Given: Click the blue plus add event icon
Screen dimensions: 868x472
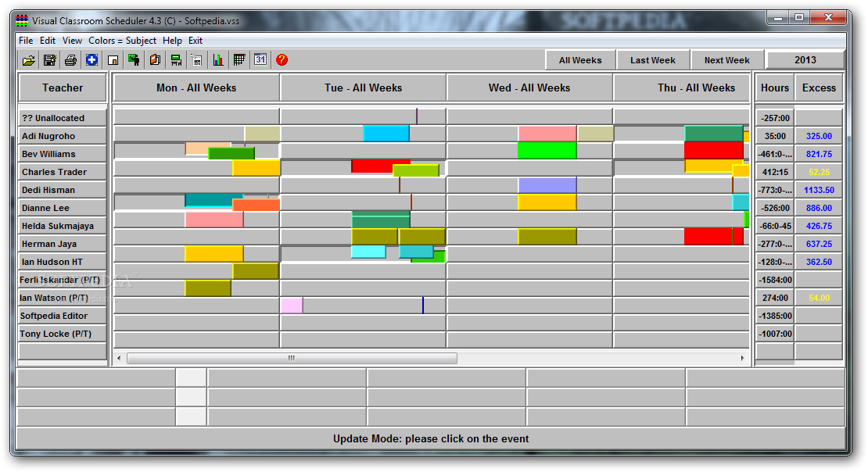Looking at the screenshot, I should pos(92,59).
